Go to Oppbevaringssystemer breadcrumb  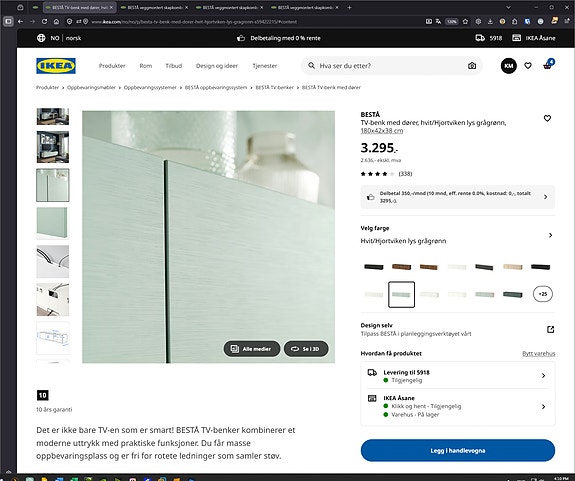150,88
